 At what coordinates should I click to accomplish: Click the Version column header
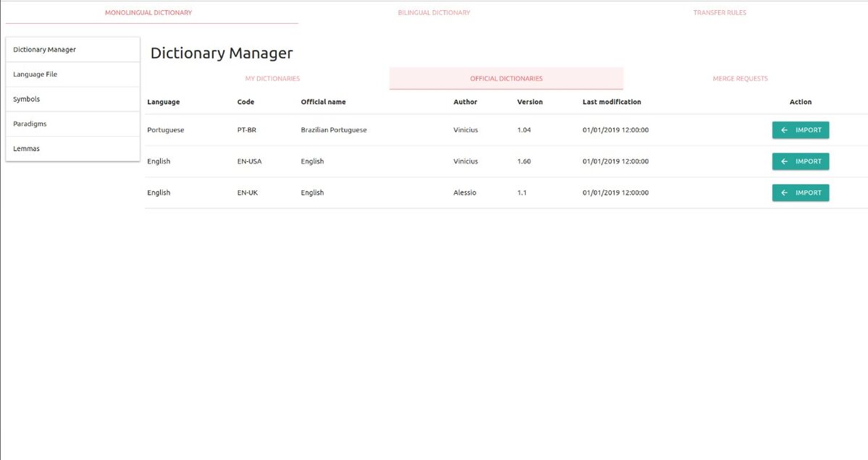point(530,102)
